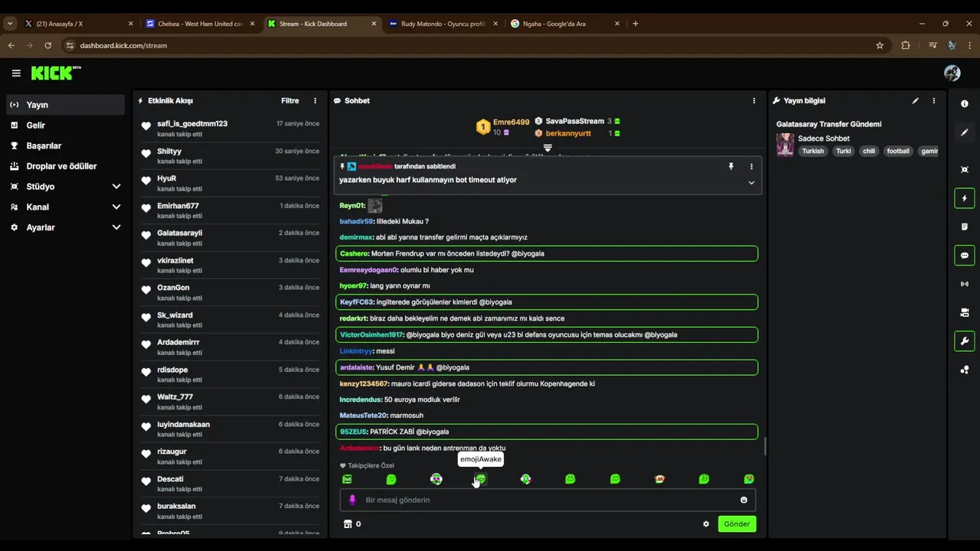
Task: Go to the Yayın page
Action: tap(65, 105)
